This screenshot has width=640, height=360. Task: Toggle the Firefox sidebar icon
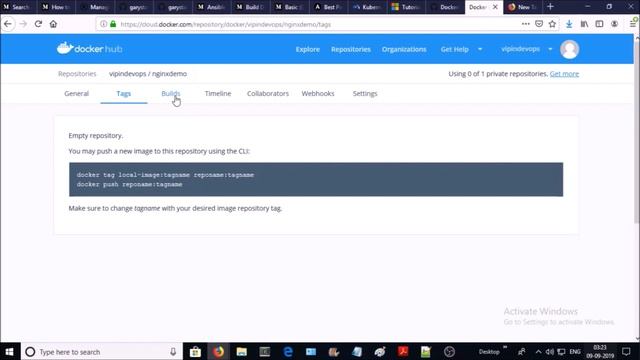[599, 24]
